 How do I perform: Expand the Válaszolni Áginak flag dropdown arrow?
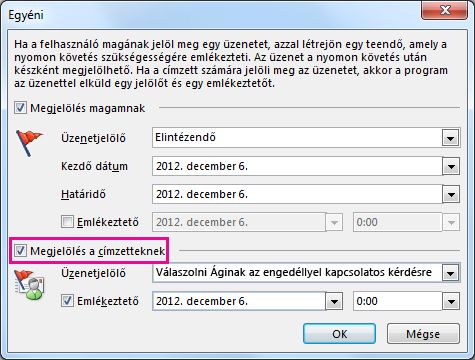point(451,273)
